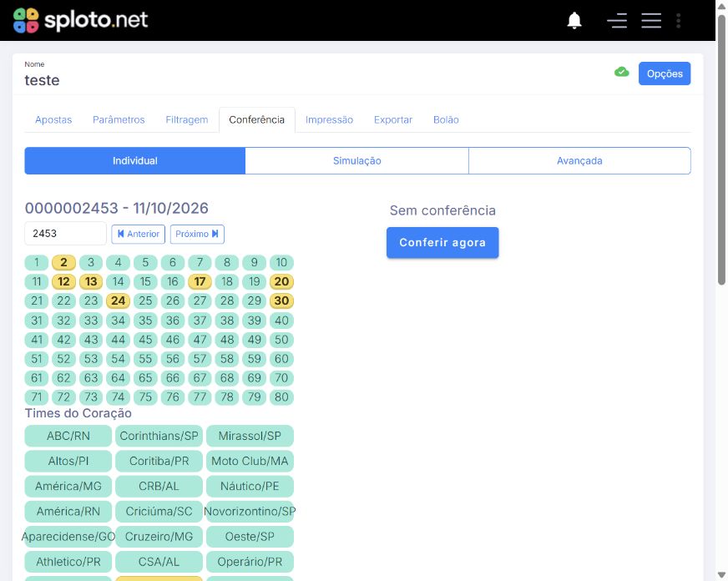Select the Simulação conference mode
The image size is (728, 581).
pyautogui.click(x=357, y=160)
